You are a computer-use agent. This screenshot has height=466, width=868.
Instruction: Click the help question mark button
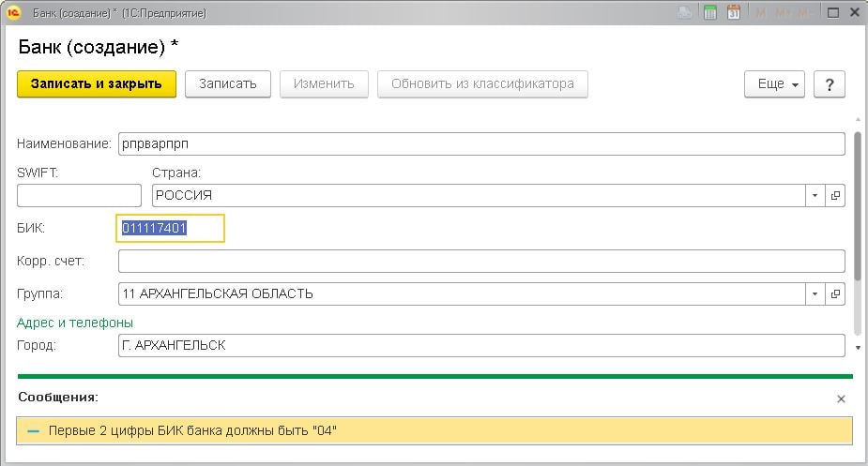tap(829, 83)
